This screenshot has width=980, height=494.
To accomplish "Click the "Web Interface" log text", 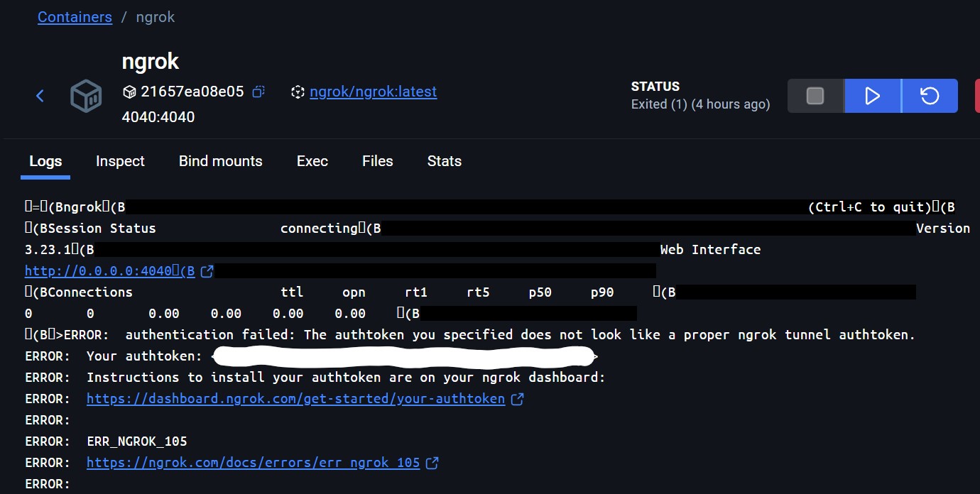I will (x=711, y=249).
